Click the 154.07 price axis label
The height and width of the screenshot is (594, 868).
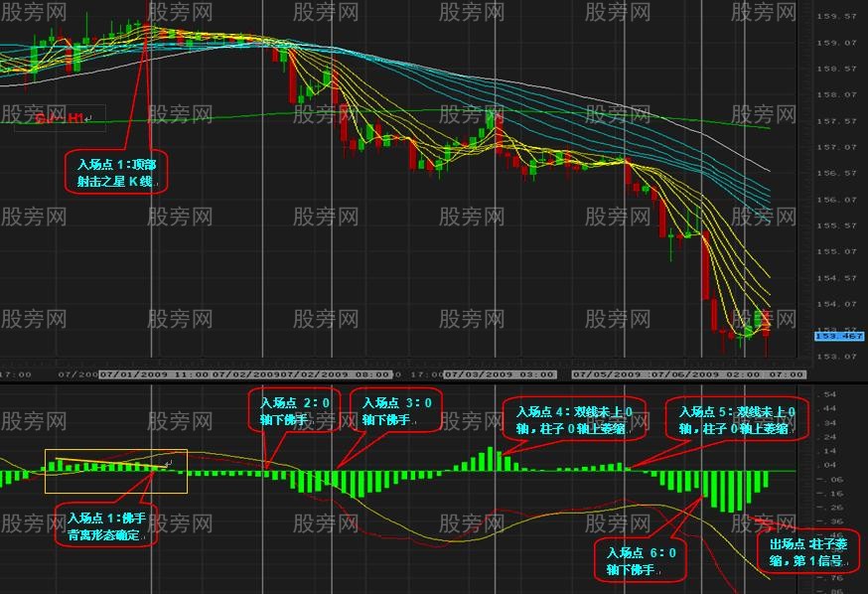[836, 304]
